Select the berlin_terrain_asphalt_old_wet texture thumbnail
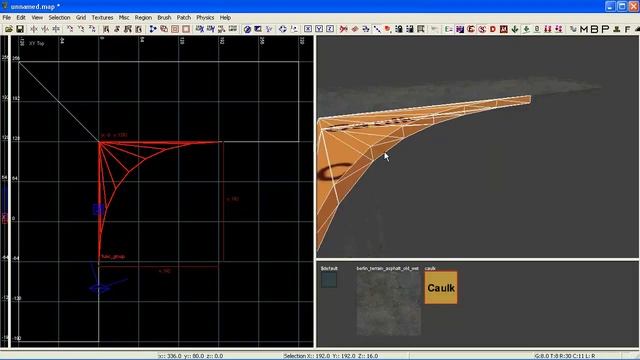This screenshot has height=360, width=640. pos(388,304)
